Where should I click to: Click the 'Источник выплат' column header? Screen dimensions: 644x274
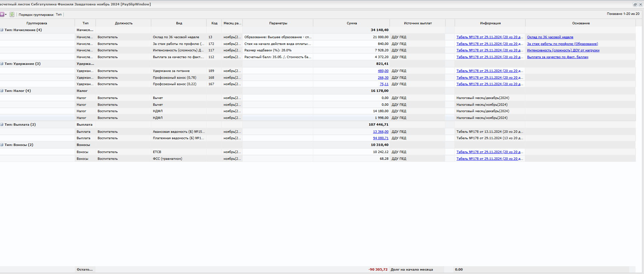(x=418, y=23)
